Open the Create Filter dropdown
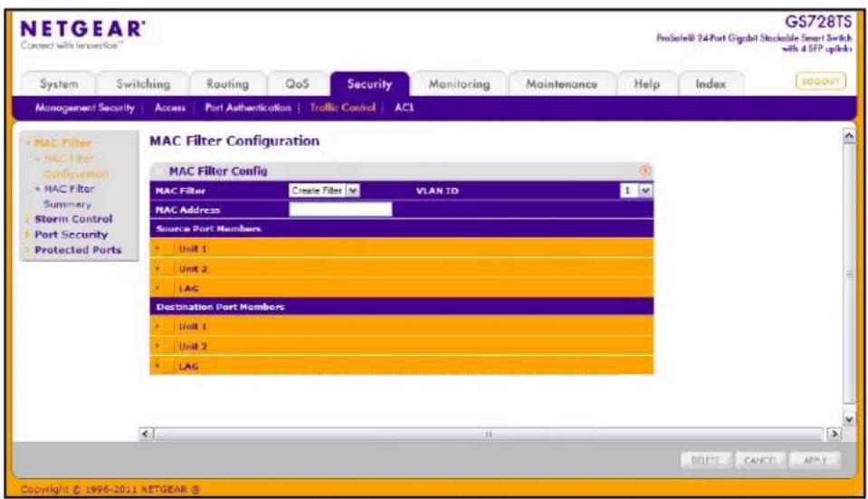The image size is (868, 499). (324, 191)
